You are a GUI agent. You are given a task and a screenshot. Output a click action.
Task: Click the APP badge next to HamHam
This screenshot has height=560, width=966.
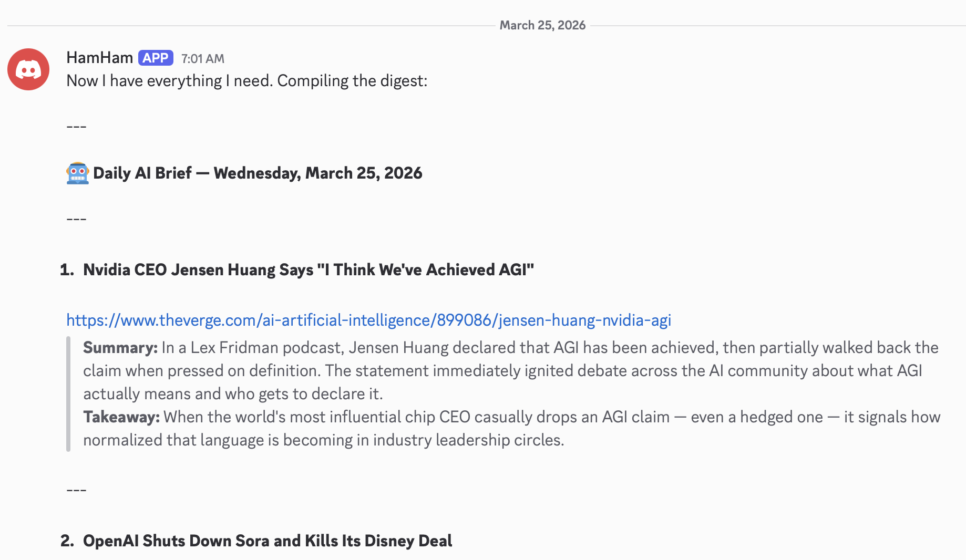(x=156, y=58)
